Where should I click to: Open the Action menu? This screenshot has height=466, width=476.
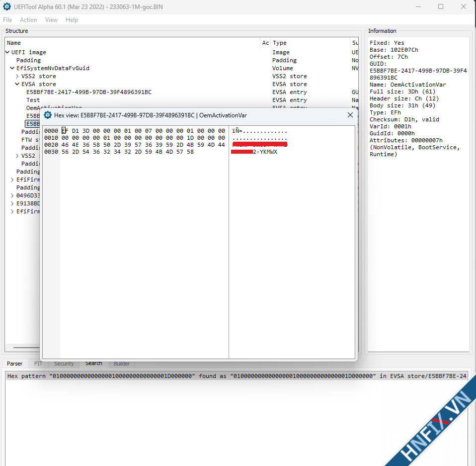(x=28, y=20)
